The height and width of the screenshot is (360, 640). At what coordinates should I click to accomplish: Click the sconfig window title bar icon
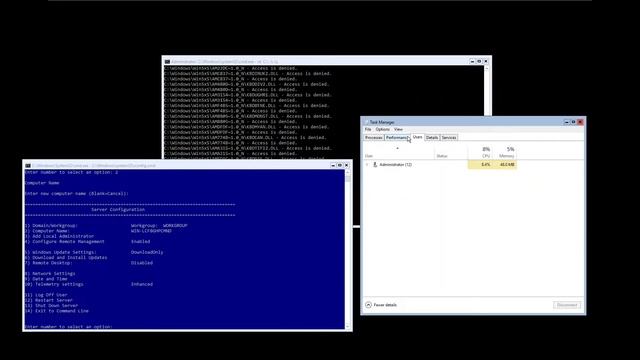tap(28, 166)
